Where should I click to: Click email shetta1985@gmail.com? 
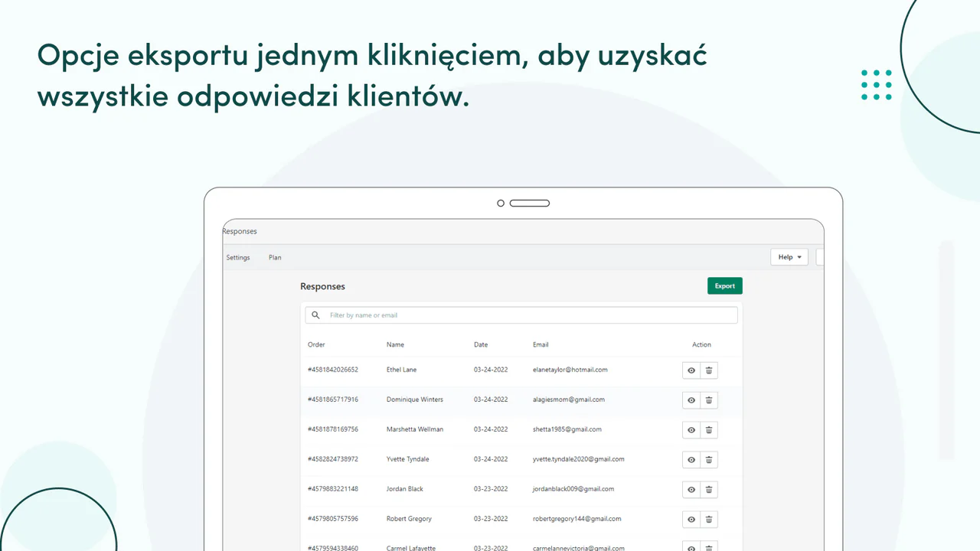pyautogui.click(x=567, y=429)
